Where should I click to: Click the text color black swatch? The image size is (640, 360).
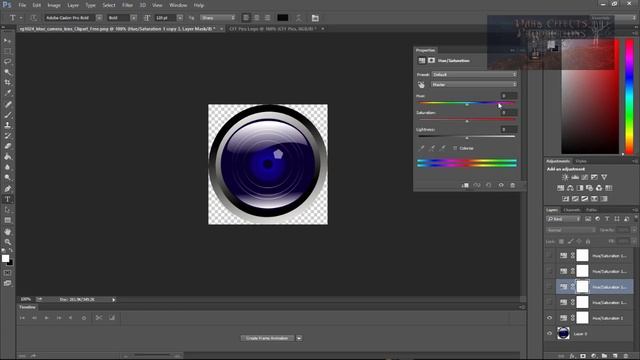(x=282, y=18)
